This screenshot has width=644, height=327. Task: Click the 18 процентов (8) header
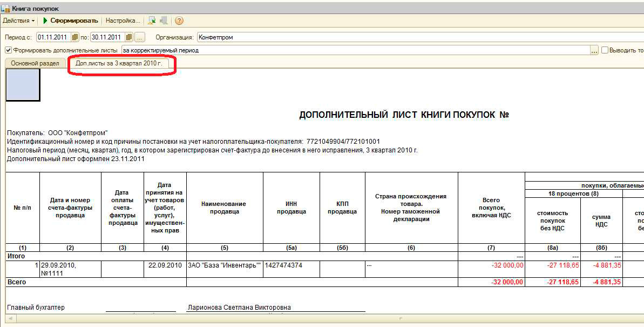coord(573,193)
